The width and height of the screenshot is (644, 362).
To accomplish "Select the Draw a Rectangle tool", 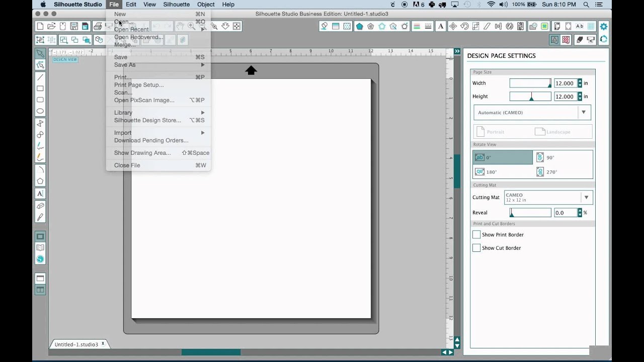I will pyautogui.click(x=40, y=88).
